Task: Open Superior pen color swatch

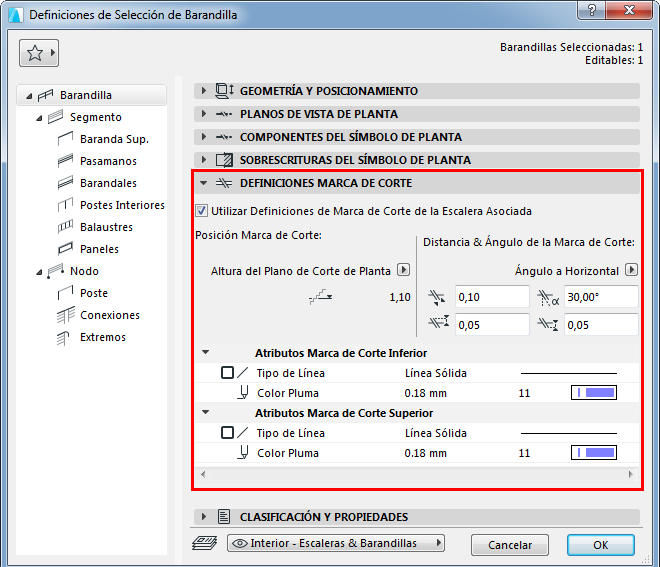Action: (x=593, y=453)
